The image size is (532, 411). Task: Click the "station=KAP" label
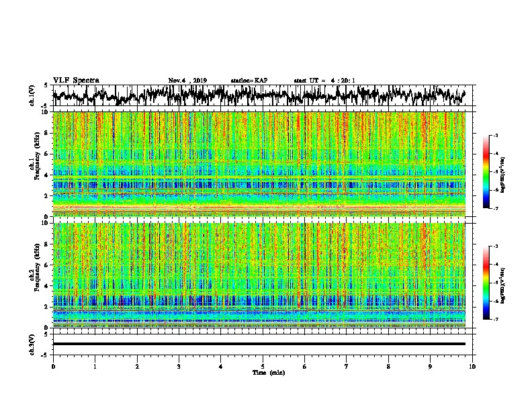point(249,81)
